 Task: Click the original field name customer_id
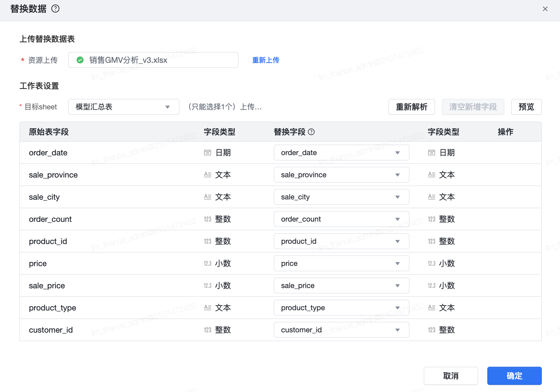pyautogui.click(x=51, y=330)
